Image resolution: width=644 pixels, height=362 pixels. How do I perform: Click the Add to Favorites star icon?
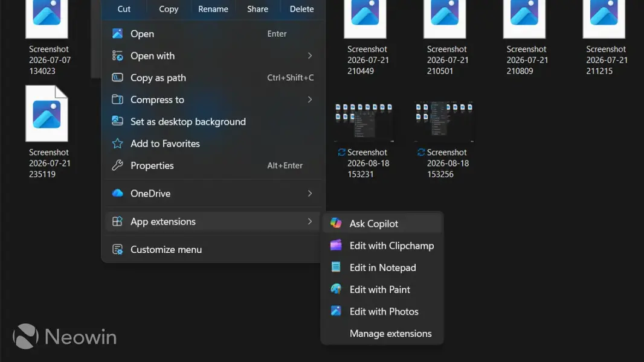(117, 144)
